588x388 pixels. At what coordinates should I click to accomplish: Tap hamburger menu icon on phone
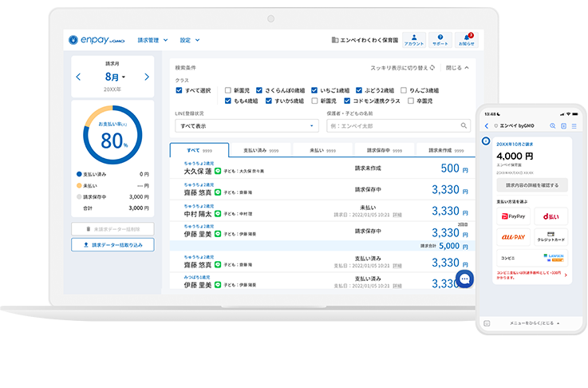click(x=574, y=126)
